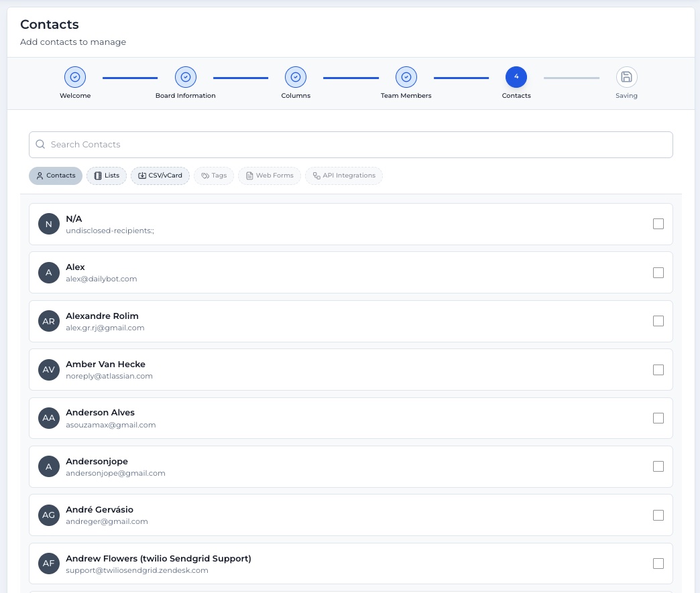Return to the Team Members step icon
This screenshot has width=700, height=593.
tap(406, 77)
